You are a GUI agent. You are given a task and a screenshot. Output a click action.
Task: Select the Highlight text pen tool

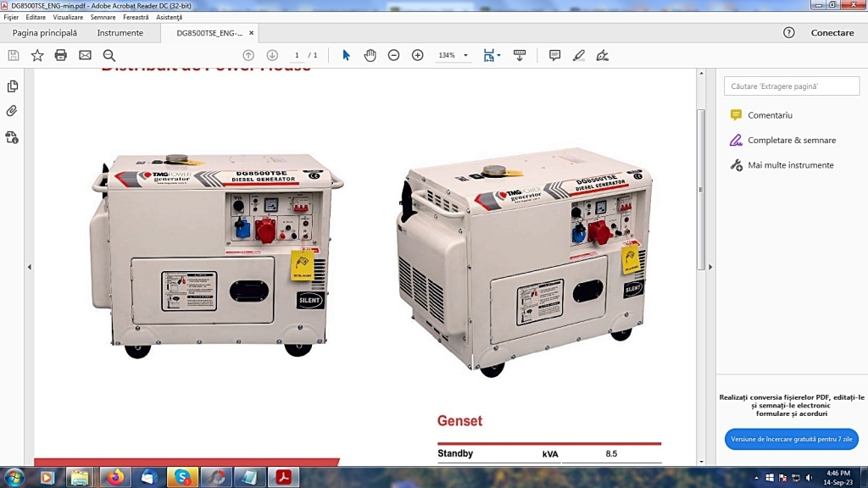point(578,55)
